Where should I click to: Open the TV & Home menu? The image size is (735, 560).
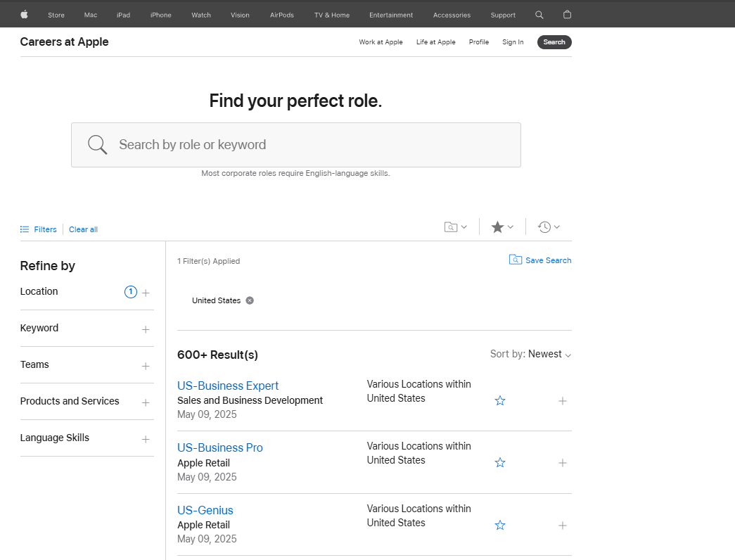click(x=332, y=15)
